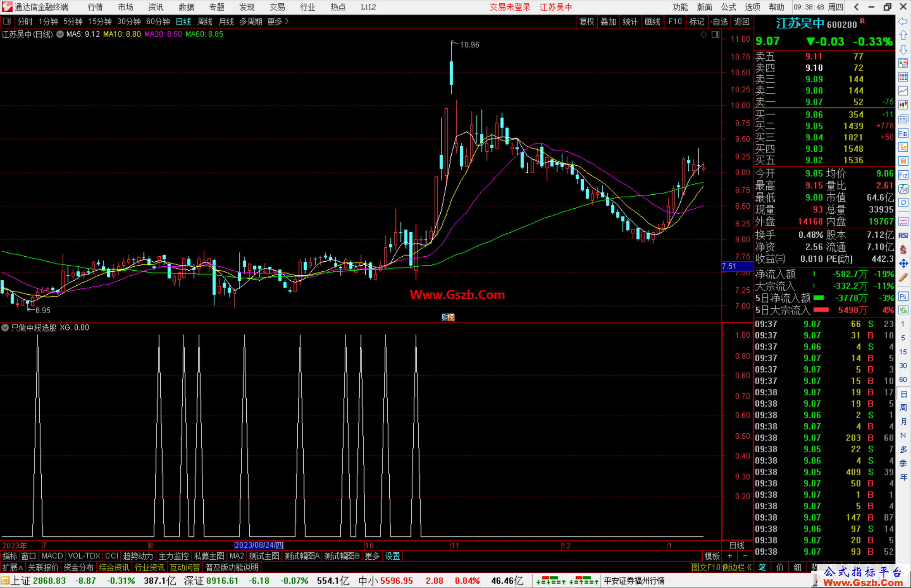Click the 平安证券福州行情 status text

coord(634,581)
